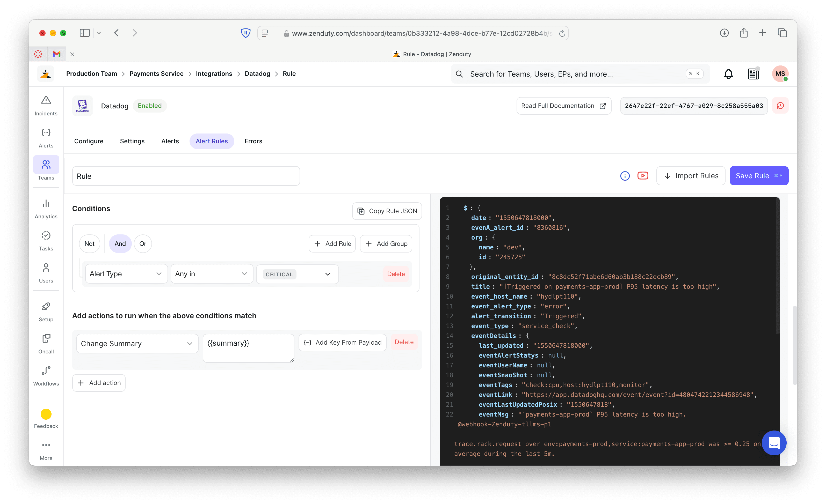826x504 pixels.
Task: Go to Payments Service breadcrumb
Action: tap(157, 74)
